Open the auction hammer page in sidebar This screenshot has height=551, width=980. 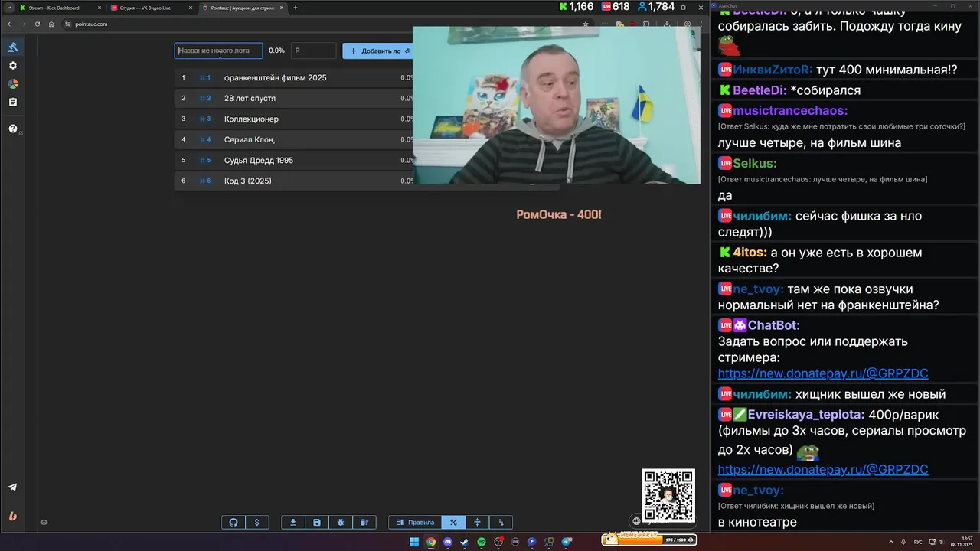(13, 47)
